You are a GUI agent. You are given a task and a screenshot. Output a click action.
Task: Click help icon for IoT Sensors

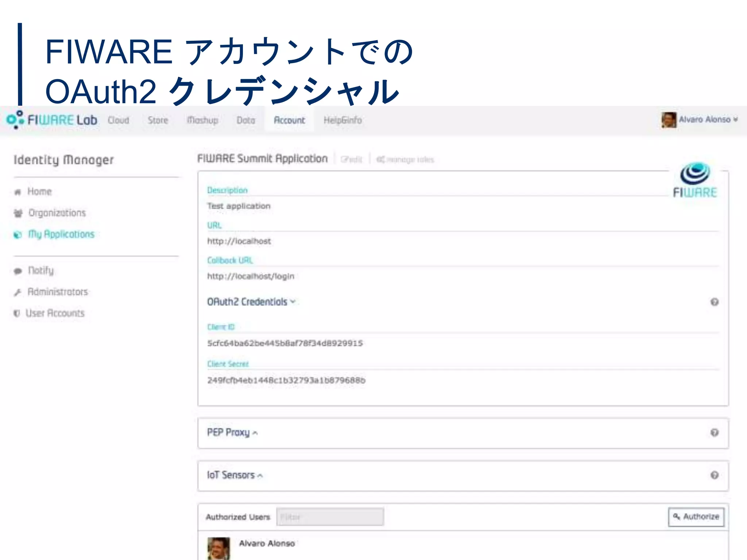coord(715,475)
